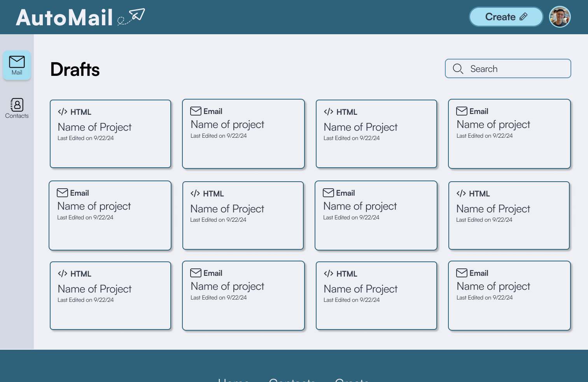Click 'Last Edited on 9/22/24' in middle row second card
This screenshot has width=588, height=382.
tap(218, 220)
